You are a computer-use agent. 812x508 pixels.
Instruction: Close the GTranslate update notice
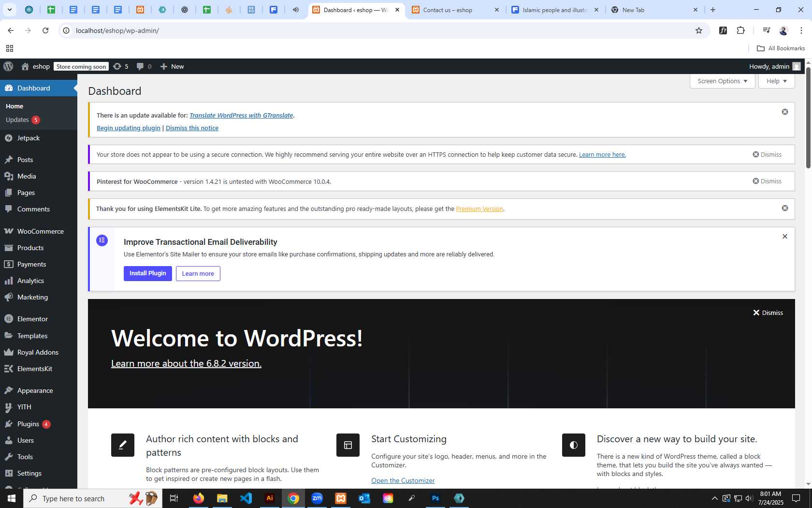pyautogui.click(x=785, y=112)
